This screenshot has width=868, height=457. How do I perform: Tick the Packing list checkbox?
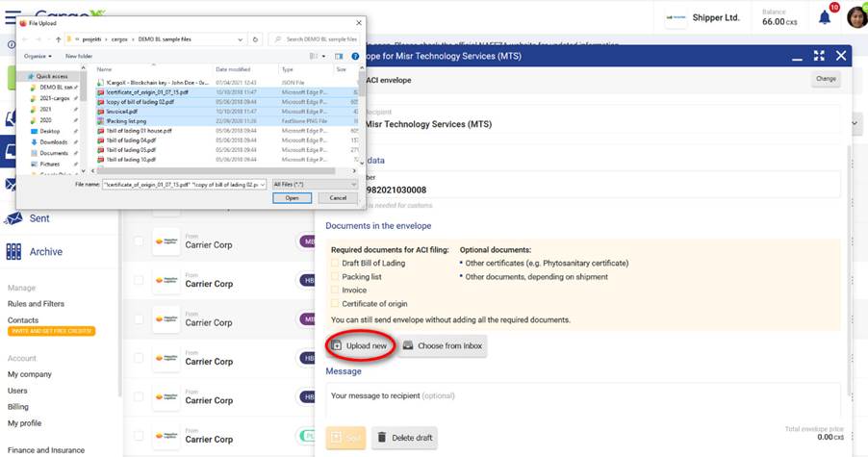(x=335, y=277)
